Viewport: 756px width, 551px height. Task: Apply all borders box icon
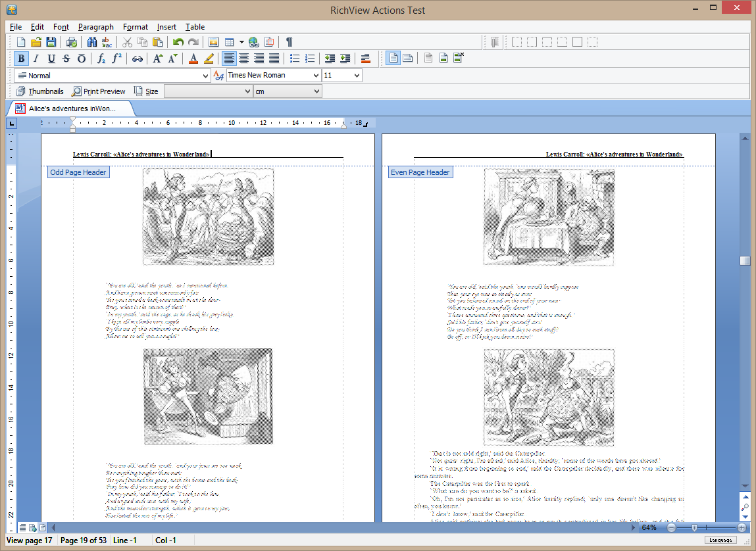pyautogui.click(x=577, y=42)
